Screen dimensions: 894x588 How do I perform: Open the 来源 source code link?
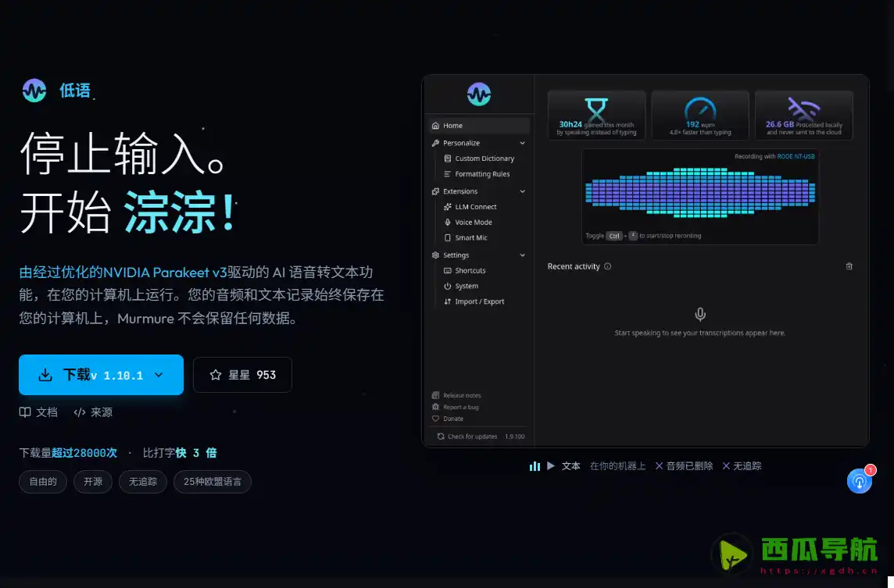click(x=93, y=412)
